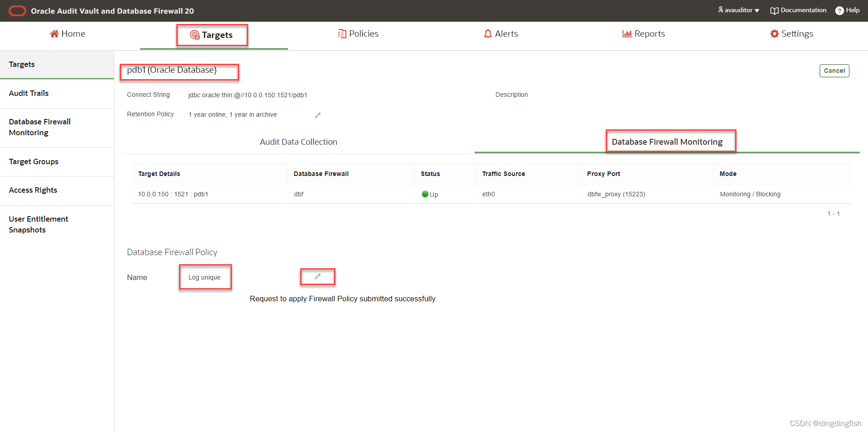The width and height of the screenshot is (868, 432).
Task: Edit the Retention Policy pencil icon
Action: coord(318,115)
